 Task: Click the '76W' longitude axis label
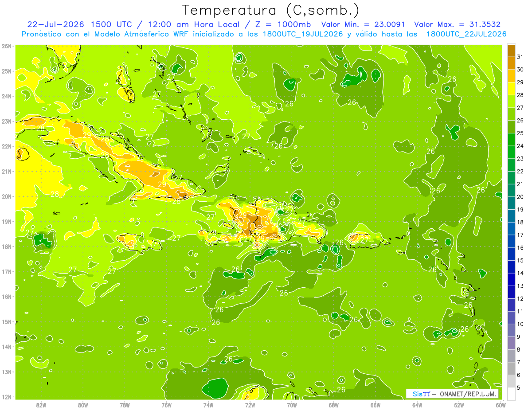point(166,405)
